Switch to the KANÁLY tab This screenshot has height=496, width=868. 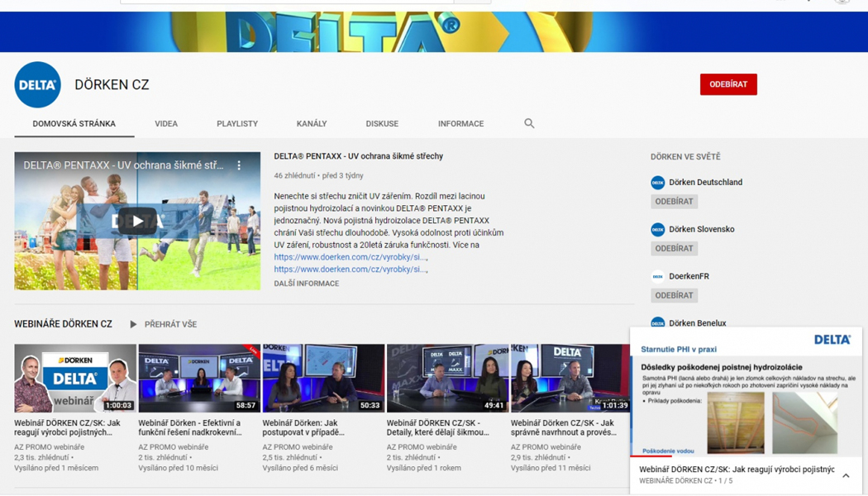pos(312,123)
